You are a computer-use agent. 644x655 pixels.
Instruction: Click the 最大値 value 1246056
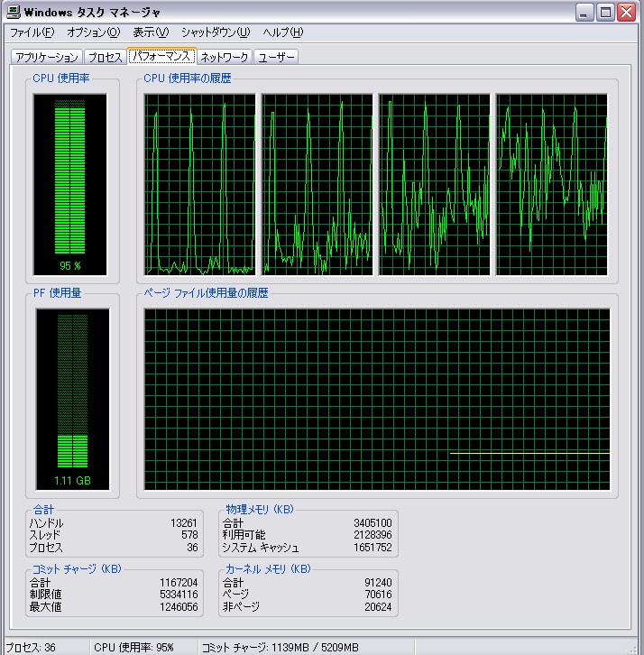point(179,607)
